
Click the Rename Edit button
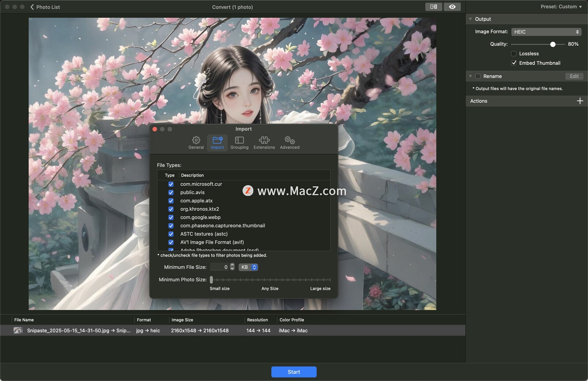[x=574, y=76]
